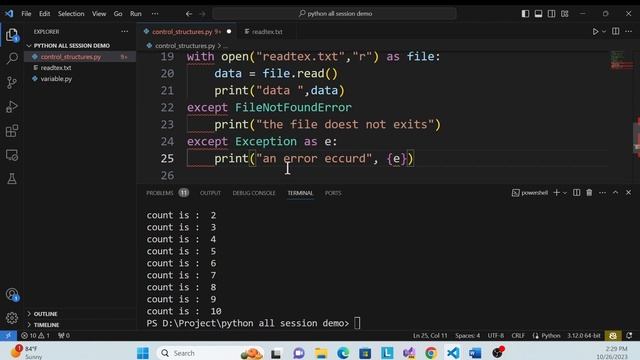Click the command center search box
The image size is (640, 360).
[335, 13]
